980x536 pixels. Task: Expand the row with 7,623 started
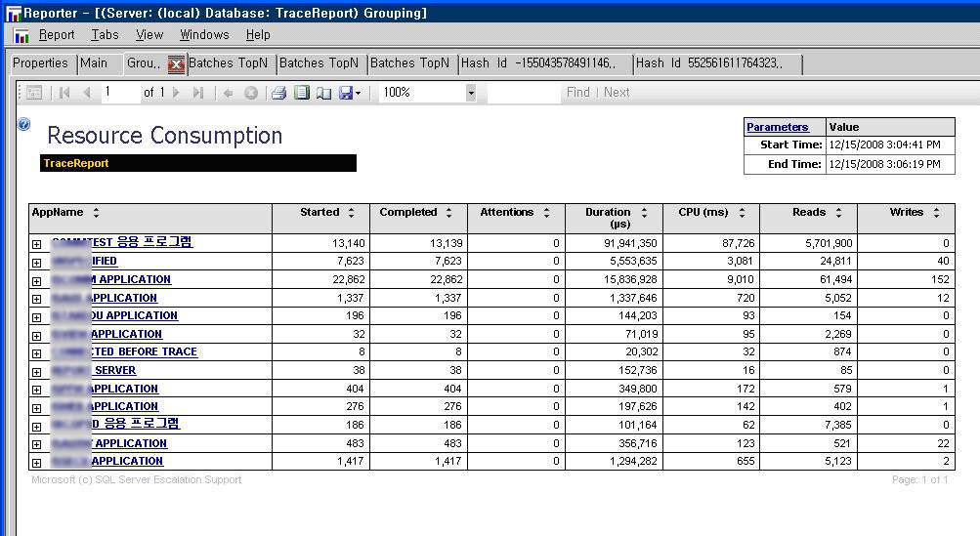point(37,263)
